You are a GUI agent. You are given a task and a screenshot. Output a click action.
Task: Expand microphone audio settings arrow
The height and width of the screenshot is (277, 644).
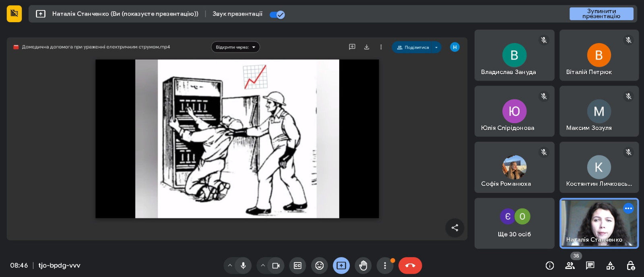point(230,266)
